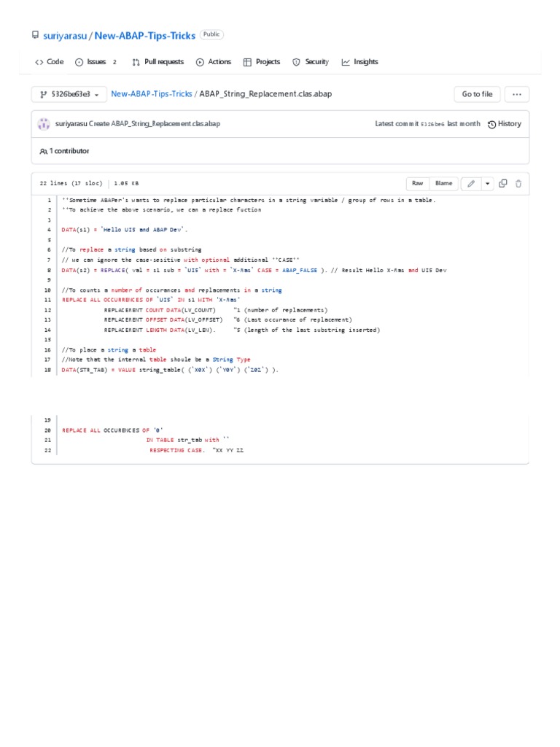Viewport: 560px width, 747px height.
Task: Click the pencil edit file icon
Action: (471, 184)
